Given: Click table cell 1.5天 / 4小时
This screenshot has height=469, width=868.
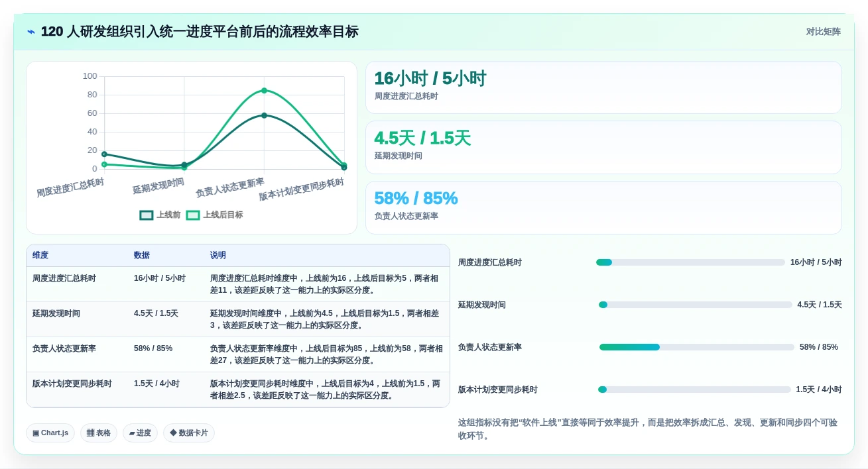Looking at the screenshot, I should (x=157, y=384).
